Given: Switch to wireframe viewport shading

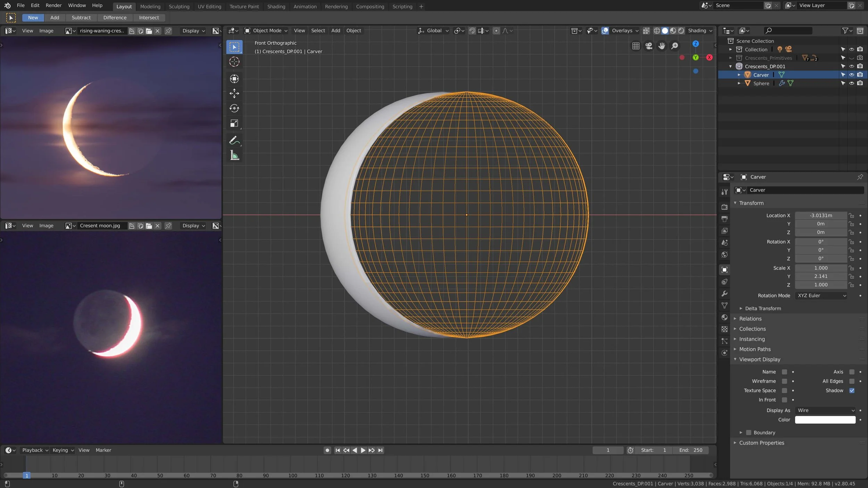Looking at the screenshot, I should pos(657,31).
